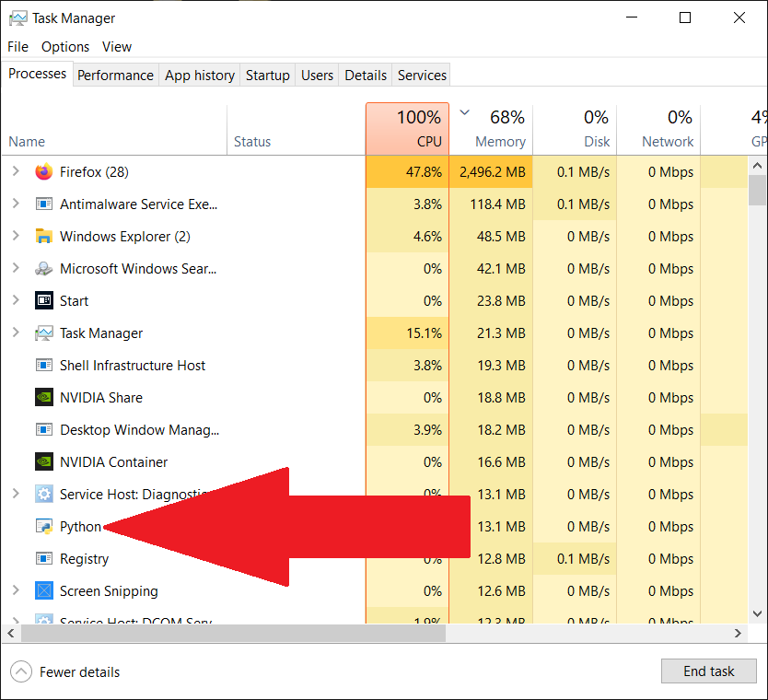Click the Task Manager process row icon
This screenshot has height=700, width=768.
[x=44, y=333]
